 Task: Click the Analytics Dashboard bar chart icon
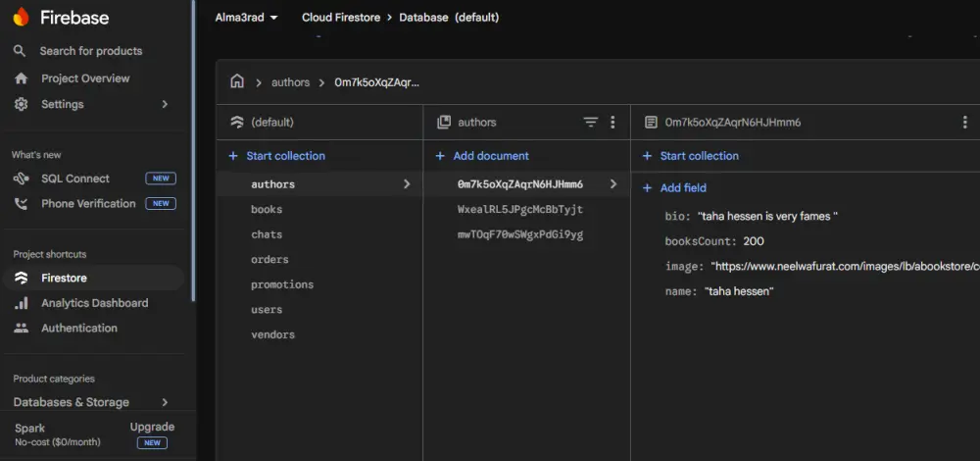21,303
